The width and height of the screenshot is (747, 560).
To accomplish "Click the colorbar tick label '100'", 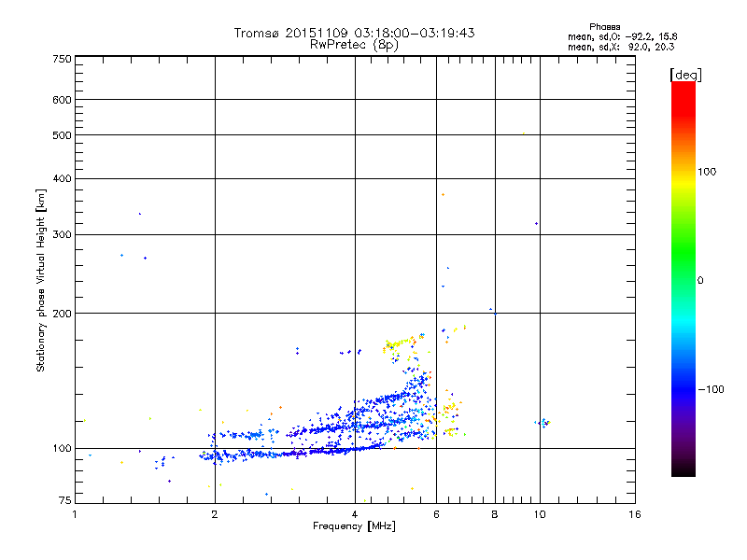I will tap(707, 172).
